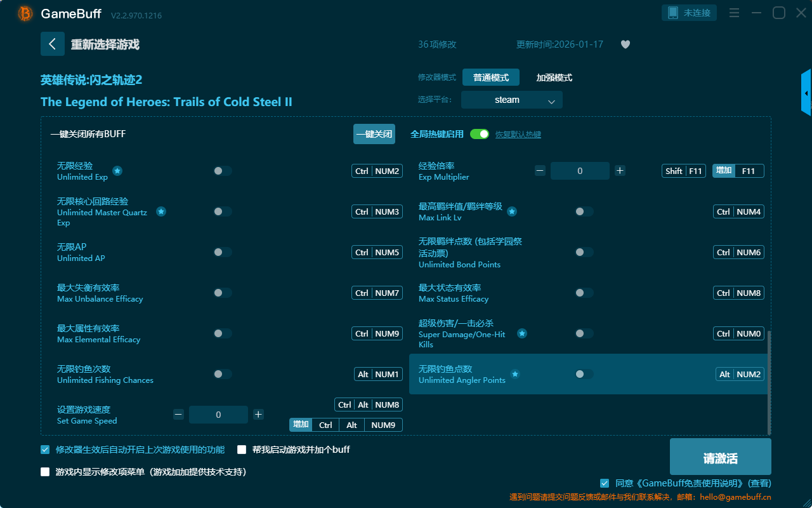Click the heart favorite icon
Screen dimensions: 812x508
pos(625,44)
